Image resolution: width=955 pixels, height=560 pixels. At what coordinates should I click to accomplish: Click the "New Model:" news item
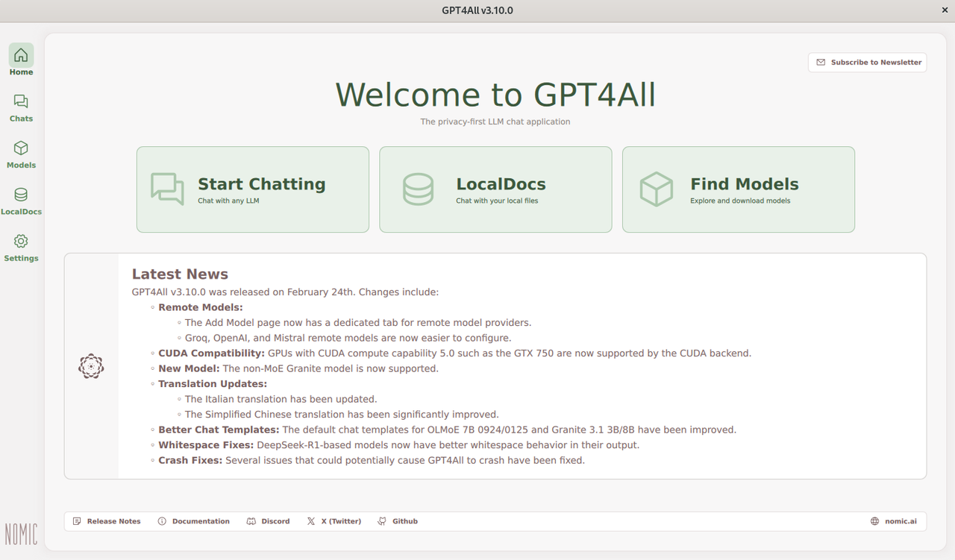(x=189, y=368)
